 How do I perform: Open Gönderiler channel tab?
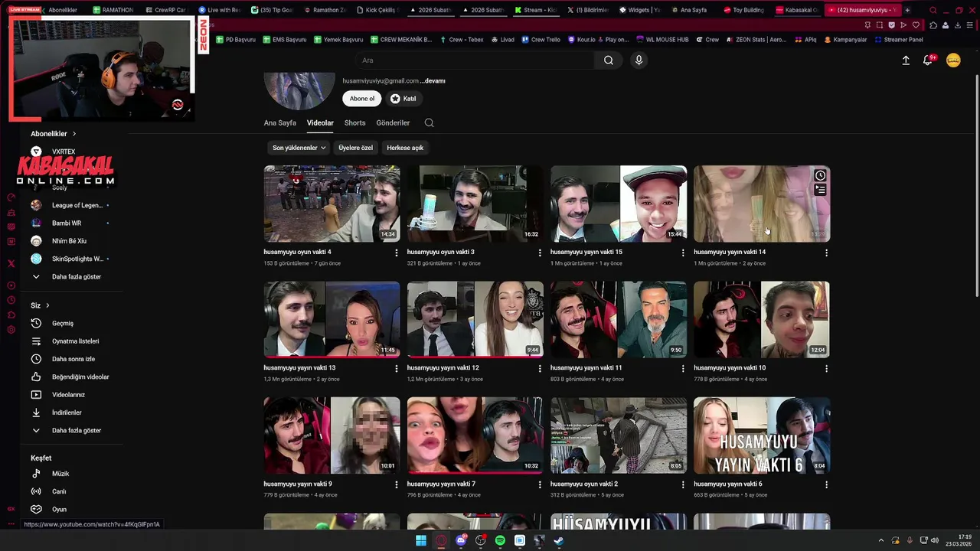point(393,122)
